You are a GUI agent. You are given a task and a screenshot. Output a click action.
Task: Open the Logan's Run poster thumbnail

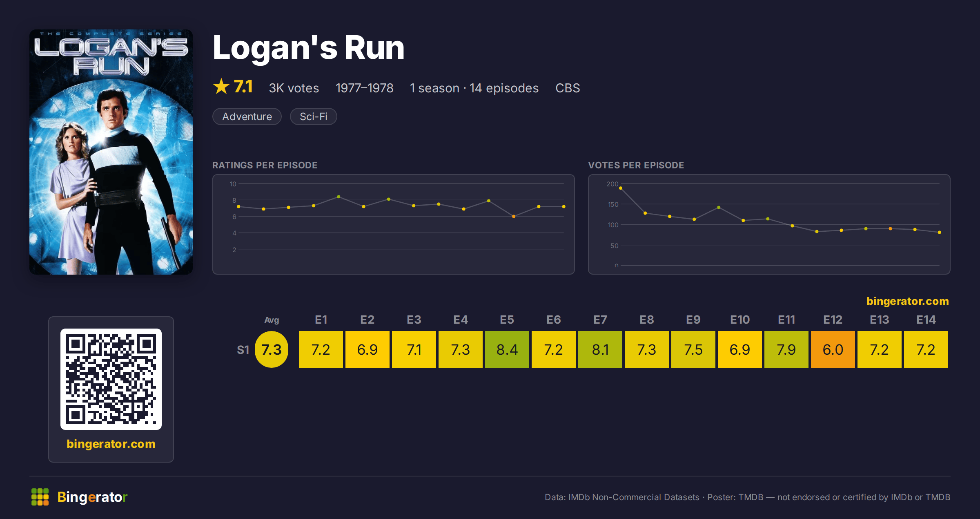[x=111, y=152]
